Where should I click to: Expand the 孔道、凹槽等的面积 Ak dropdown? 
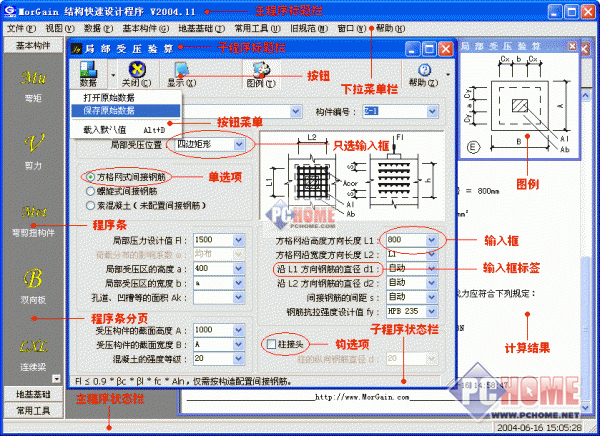coord(239,297)
